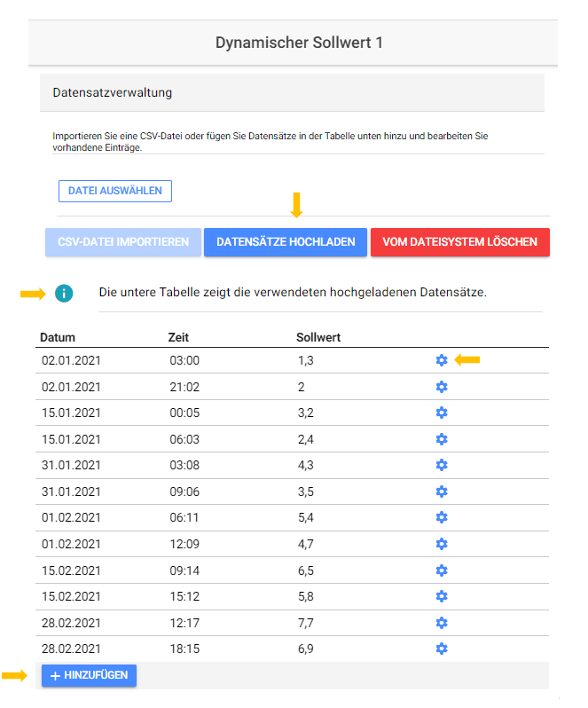
Task: Upload records with Datensätze Hochladen
Action: [x=286, y=242]
